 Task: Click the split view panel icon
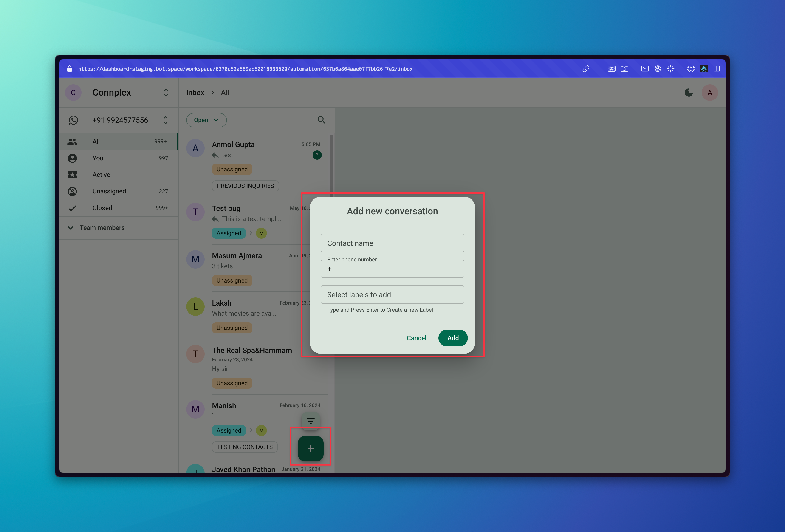716,69
